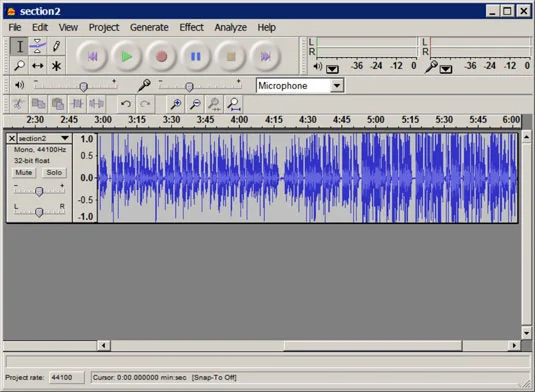Click the blue Pause button
The width and height of the screenshot is (535, 392).
coord(196,57)
